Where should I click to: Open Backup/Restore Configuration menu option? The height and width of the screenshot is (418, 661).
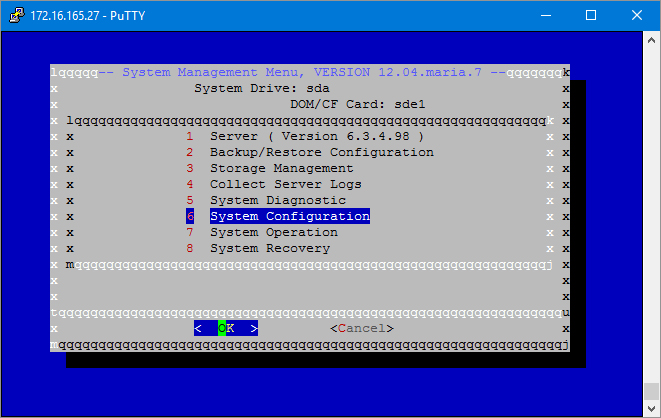click(x=321, y=152)
